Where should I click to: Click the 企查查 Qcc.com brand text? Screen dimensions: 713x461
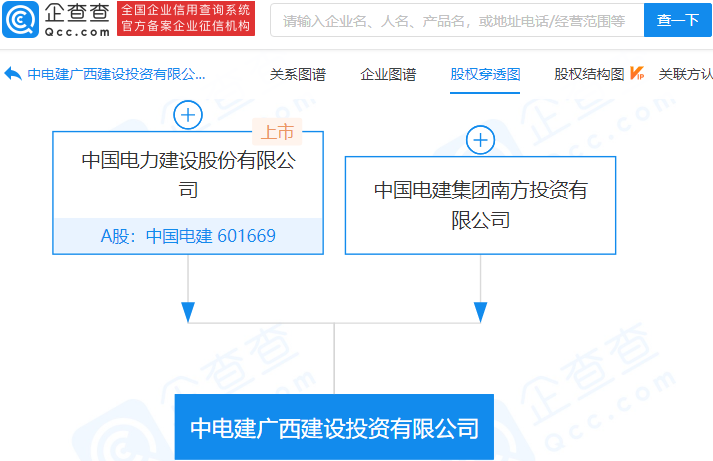[x=77, y=20]
